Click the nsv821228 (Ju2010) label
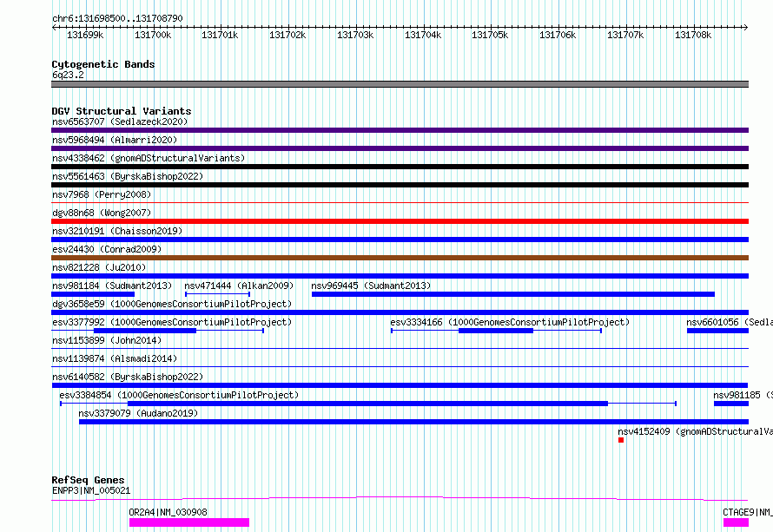Image resolution: width=773 pixels, height=532 pixels. click(x=99, y=267)
